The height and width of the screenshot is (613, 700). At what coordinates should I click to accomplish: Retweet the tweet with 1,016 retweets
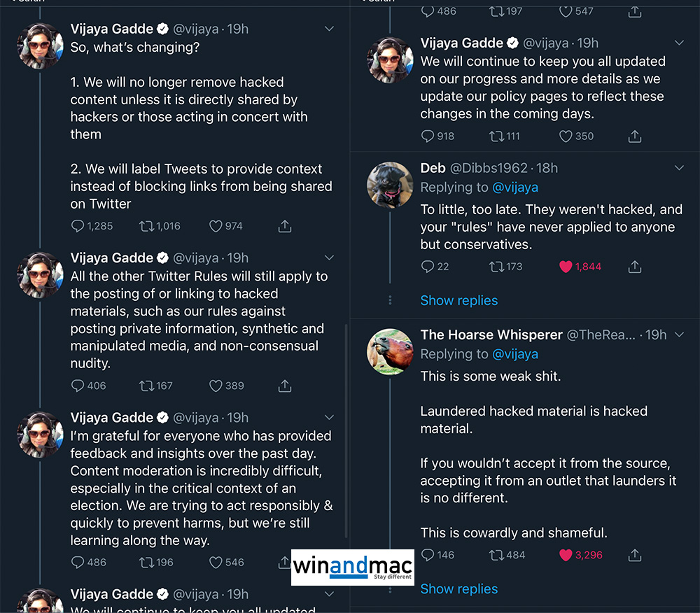tap(146, 226)
